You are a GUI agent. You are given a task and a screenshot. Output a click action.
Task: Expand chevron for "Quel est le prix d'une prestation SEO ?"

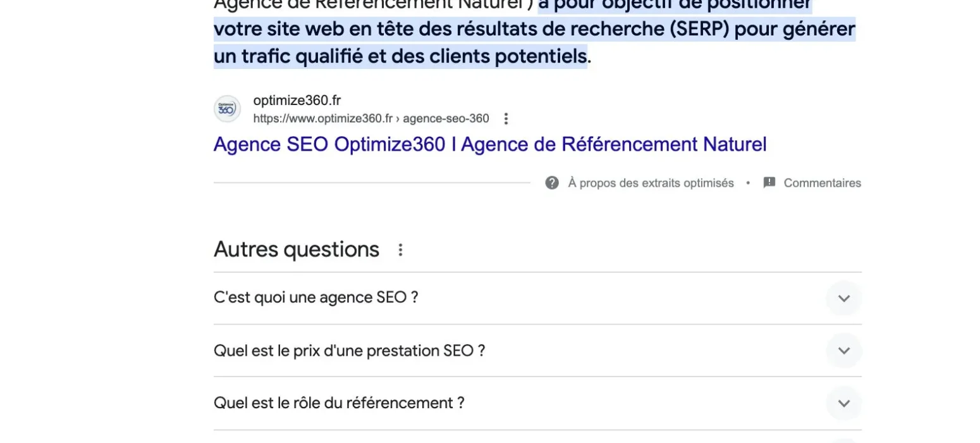click(843, 351)
